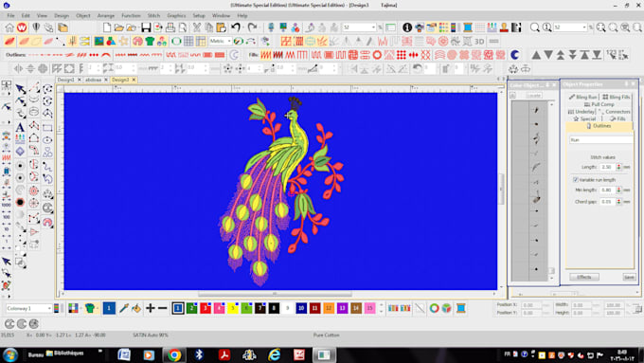The height and width of the screenshot is (363, 644).
Task: Click the Undo arrow icon
Action: coord(236,27)
